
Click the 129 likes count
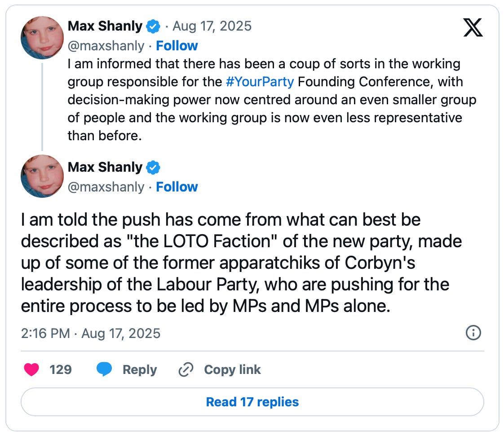tap(61, 370)
